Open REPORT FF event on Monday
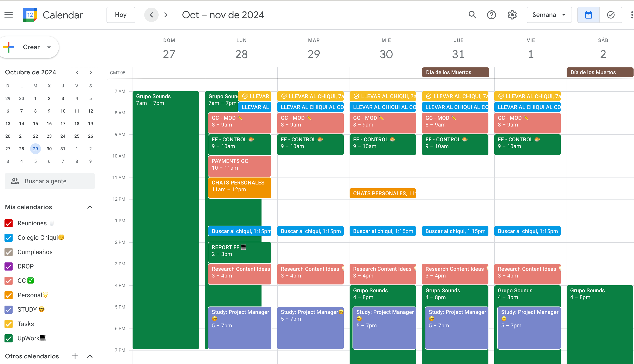Viewport: 634px width, 364px height. (x=240, y=252)
